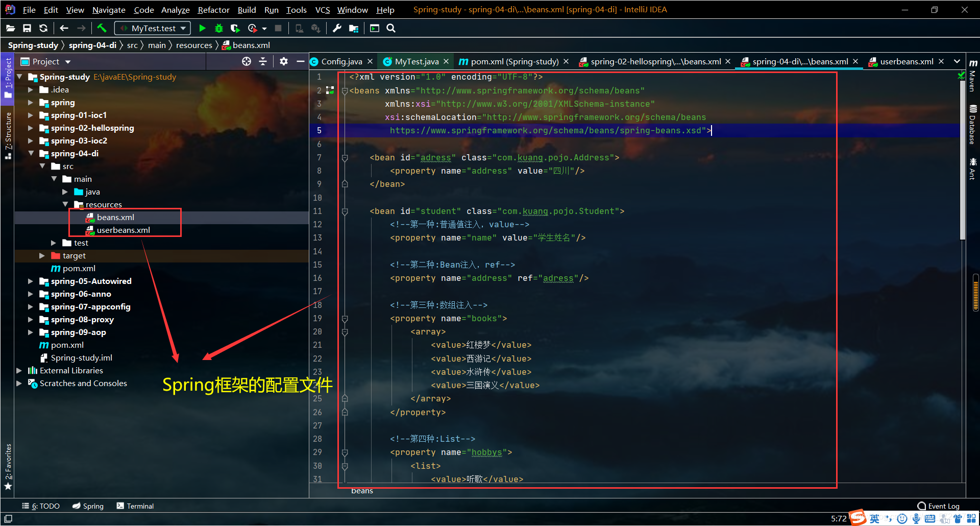Image resolution: width=980 pixels, height=526 pixels.
Task: Run with Coverage icon
Action: point(235,29)
